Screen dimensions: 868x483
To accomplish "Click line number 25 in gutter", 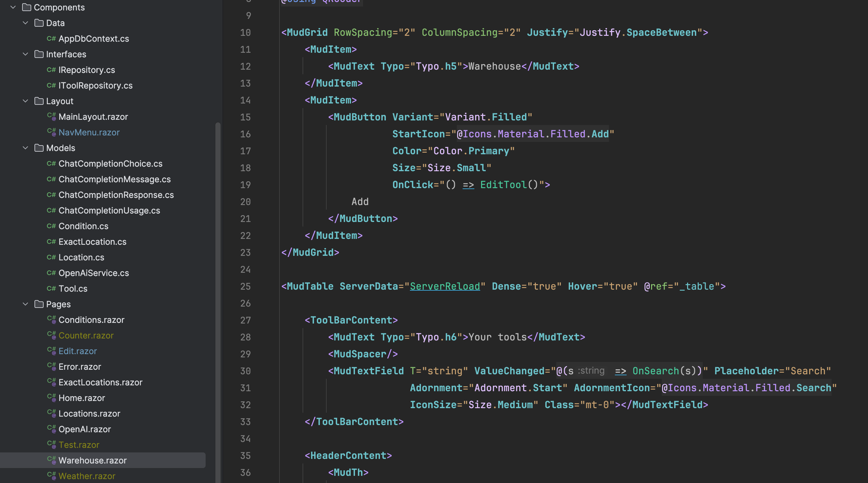I will tap(245, 286).
